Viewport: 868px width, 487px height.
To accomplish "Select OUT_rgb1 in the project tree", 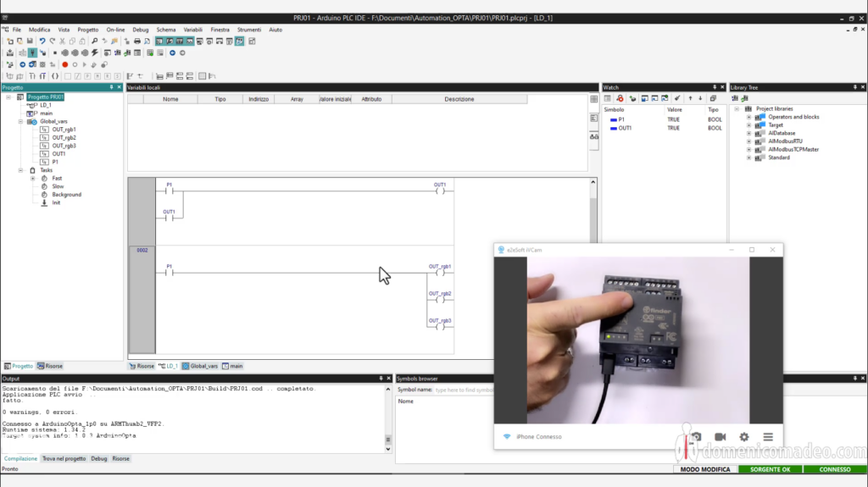I will tap(64, 130).
